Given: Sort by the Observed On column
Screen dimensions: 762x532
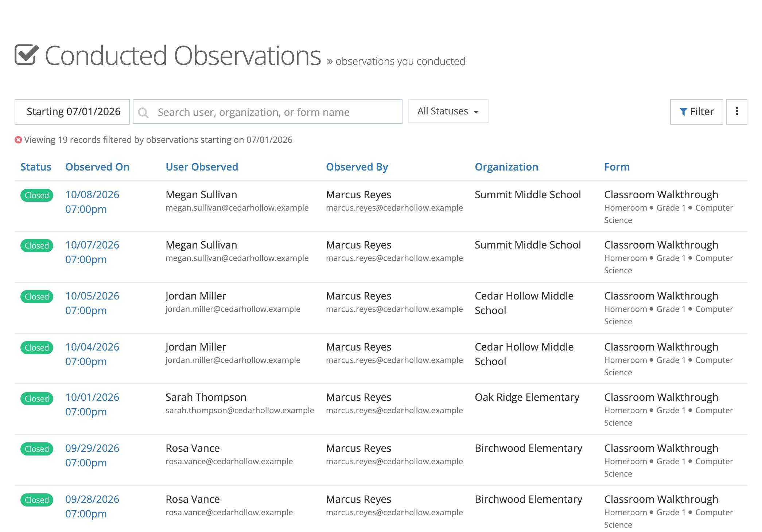Looking at the screenshot, I should click(x=97, y=167).
